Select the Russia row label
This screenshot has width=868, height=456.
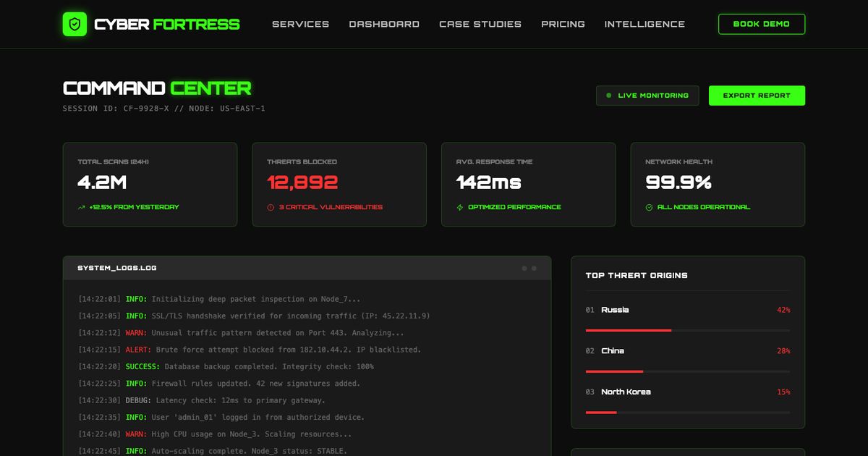pos(615,310)
